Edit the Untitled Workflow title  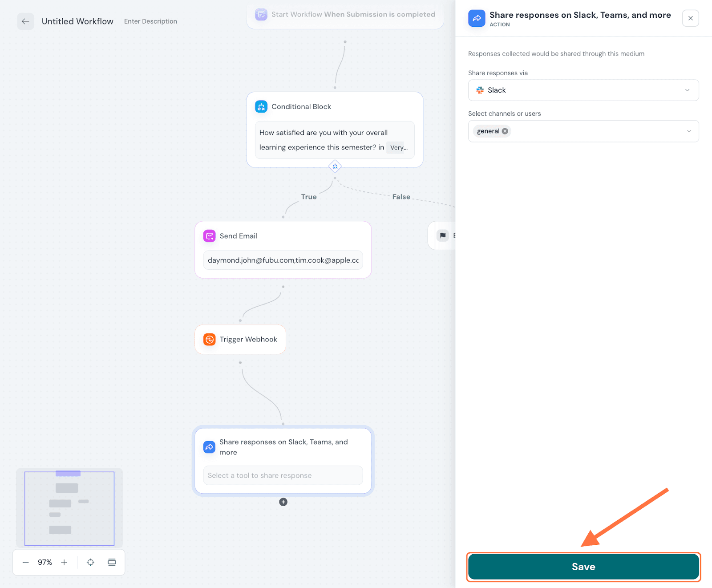tap(77, 21)
